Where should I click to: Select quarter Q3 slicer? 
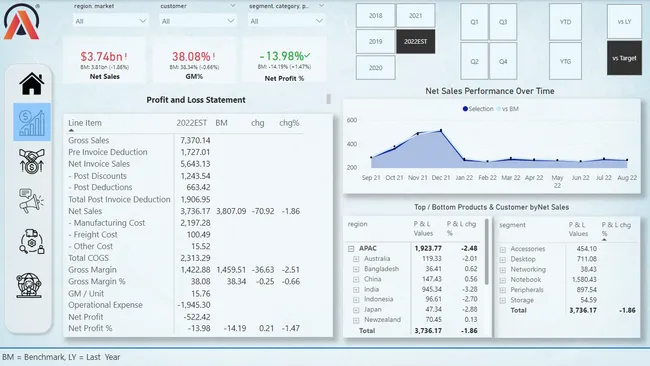[503, 22]
